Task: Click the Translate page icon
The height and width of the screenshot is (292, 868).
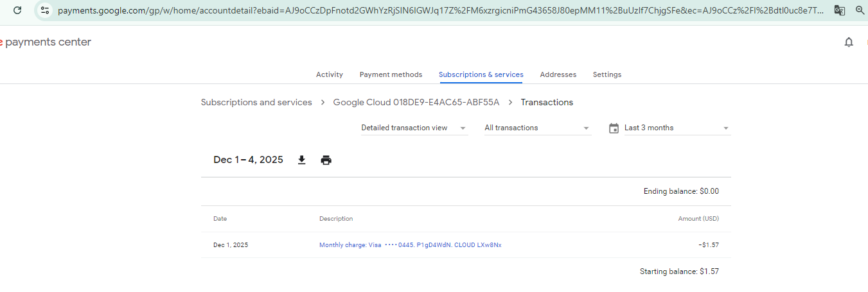Action: tap(839, 10)
